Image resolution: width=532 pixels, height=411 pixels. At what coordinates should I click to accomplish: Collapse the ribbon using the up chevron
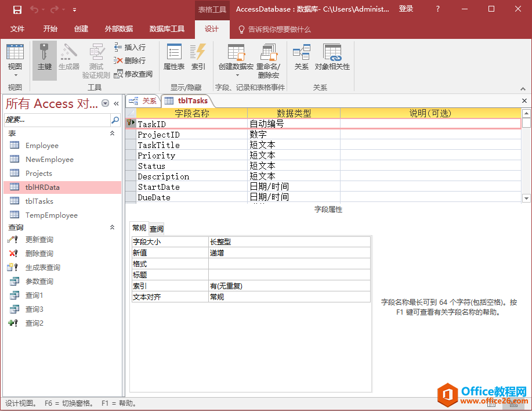click(523, 89)
